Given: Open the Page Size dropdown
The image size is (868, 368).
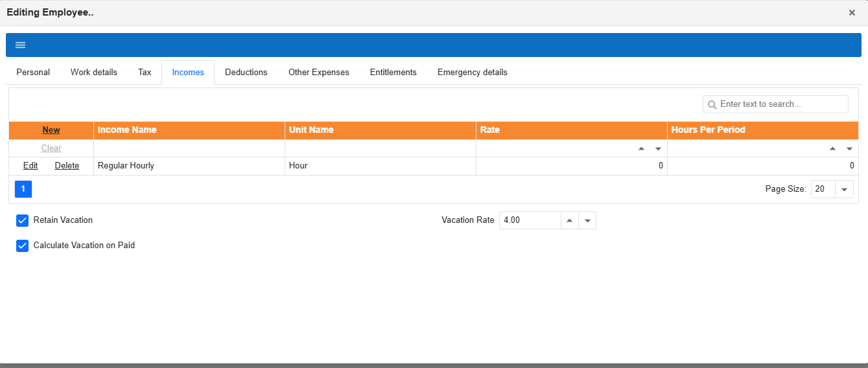Looking at the screenshot, I should point(844,189).
